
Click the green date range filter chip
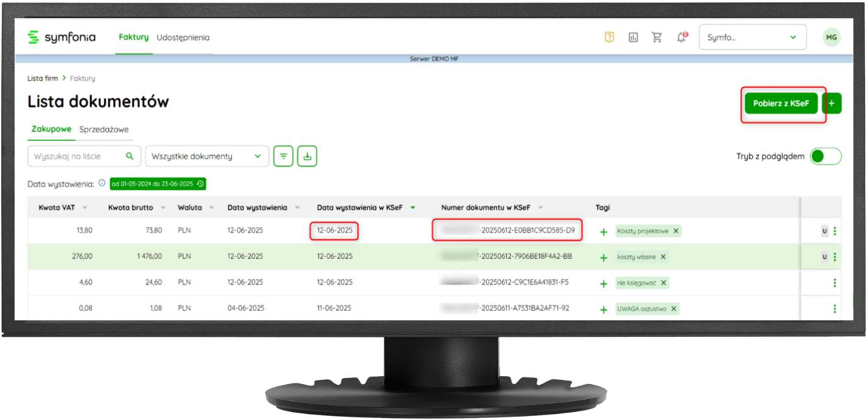pos(158,184)
